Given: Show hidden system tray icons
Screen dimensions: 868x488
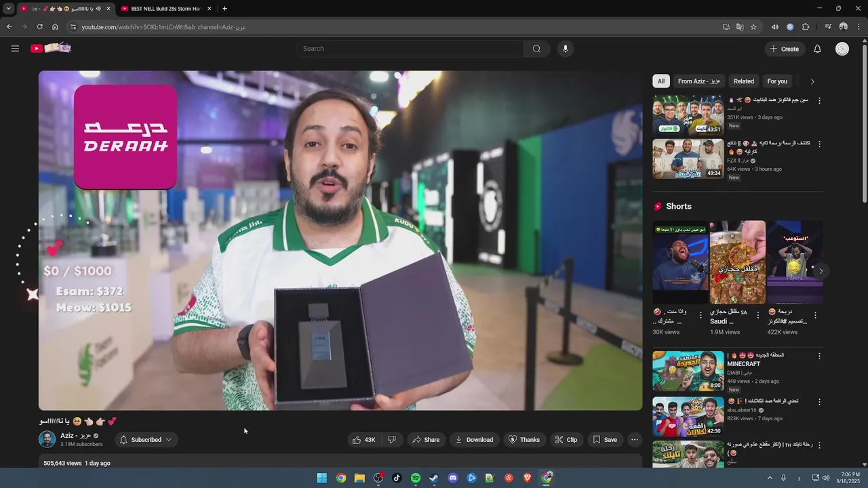Looking at the screenshot, I should 770,478.
